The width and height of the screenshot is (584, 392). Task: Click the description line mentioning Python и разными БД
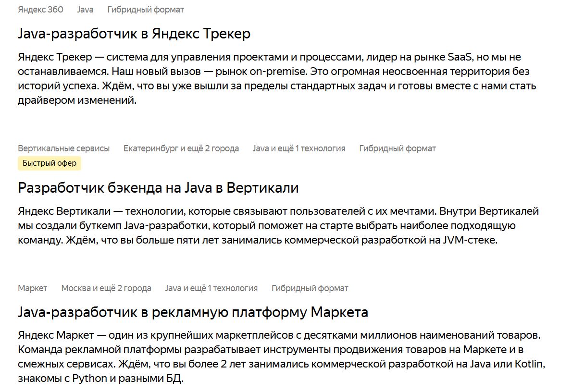coord(101,379)
